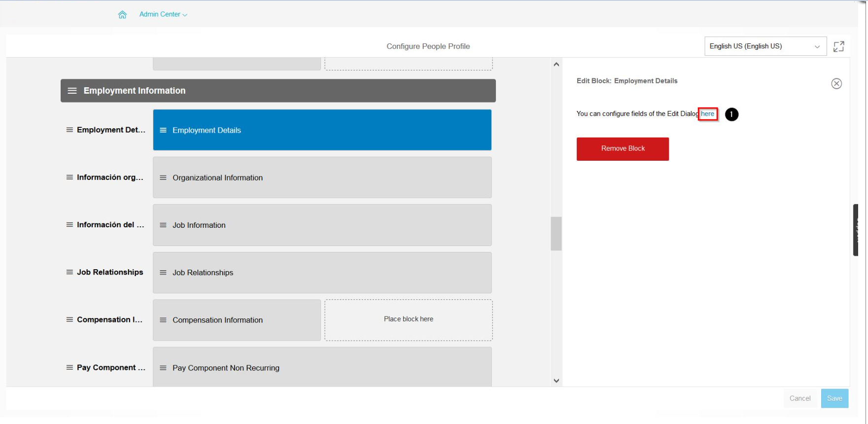Screen dimensions: 868x424
Task: Click the Edit Block: Employment Details heading
Action: 627,81
